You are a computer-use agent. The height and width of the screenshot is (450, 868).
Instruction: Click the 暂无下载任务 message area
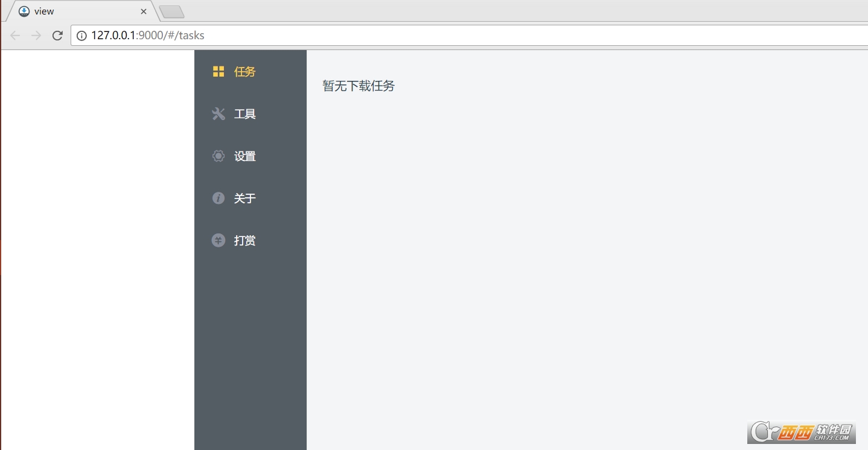[359, 86]
